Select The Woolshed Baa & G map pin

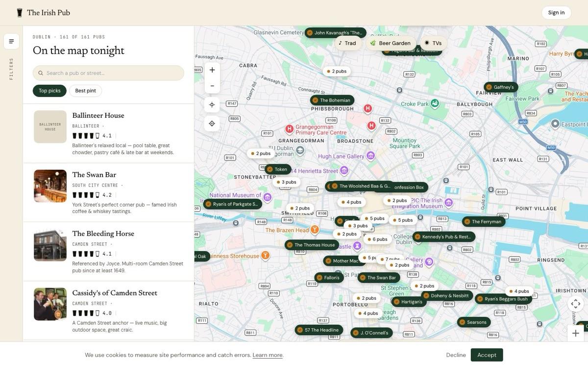pyautogui.click(x=361, y=186)
